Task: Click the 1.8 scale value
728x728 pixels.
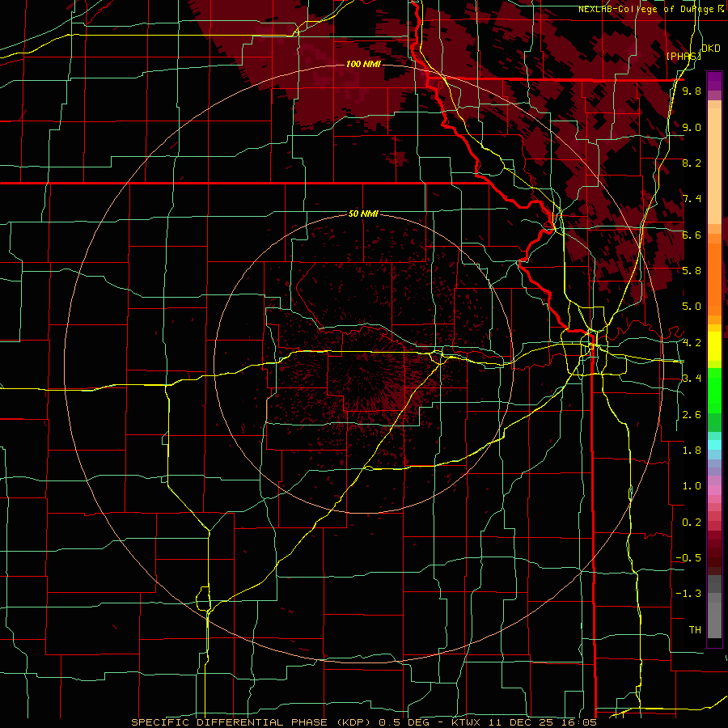Action: point(692,450)
